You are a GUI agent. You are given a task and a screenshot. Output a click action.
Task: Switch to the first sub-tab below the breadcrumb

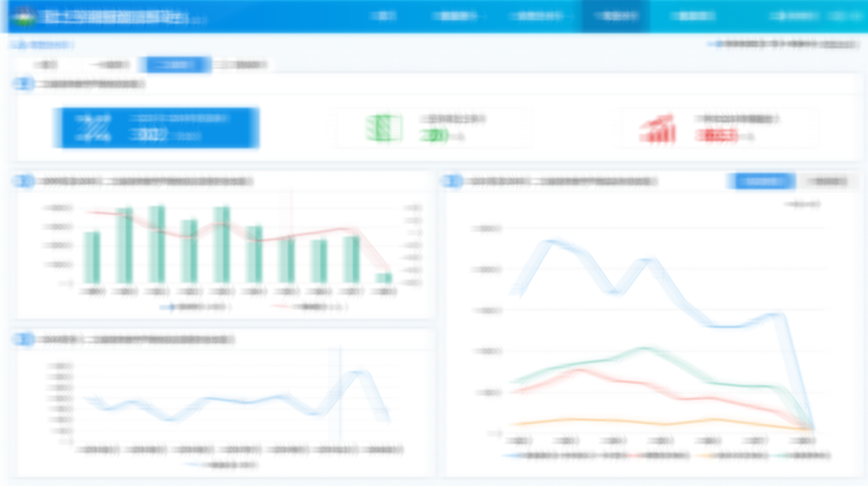tap(46, 65)
